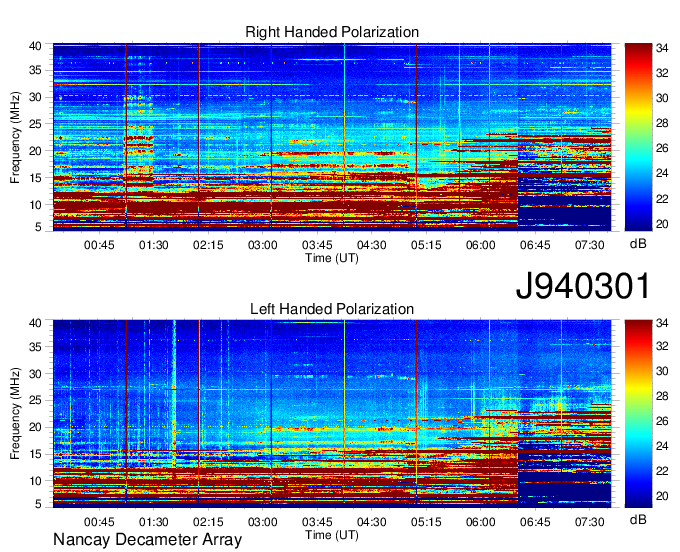Click the 00:45 tick under Right Handed plot
The image size is (680, 552).
[99, 245]
